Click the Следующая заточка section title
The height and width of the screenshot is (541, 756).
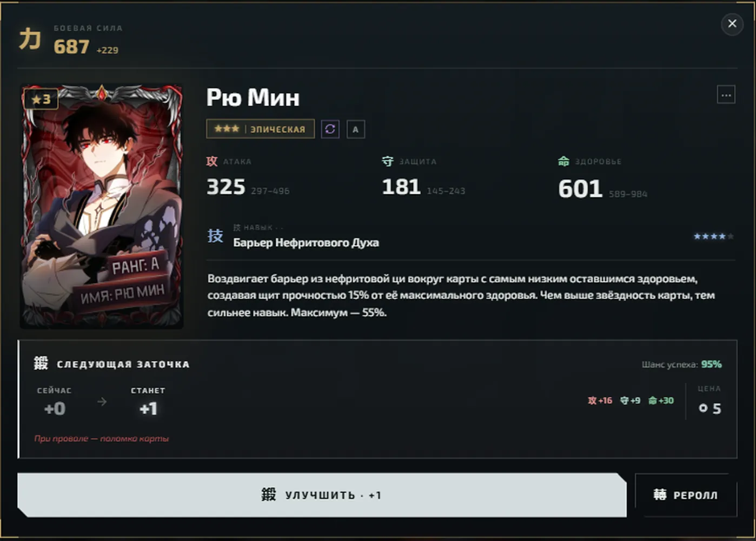123,364
